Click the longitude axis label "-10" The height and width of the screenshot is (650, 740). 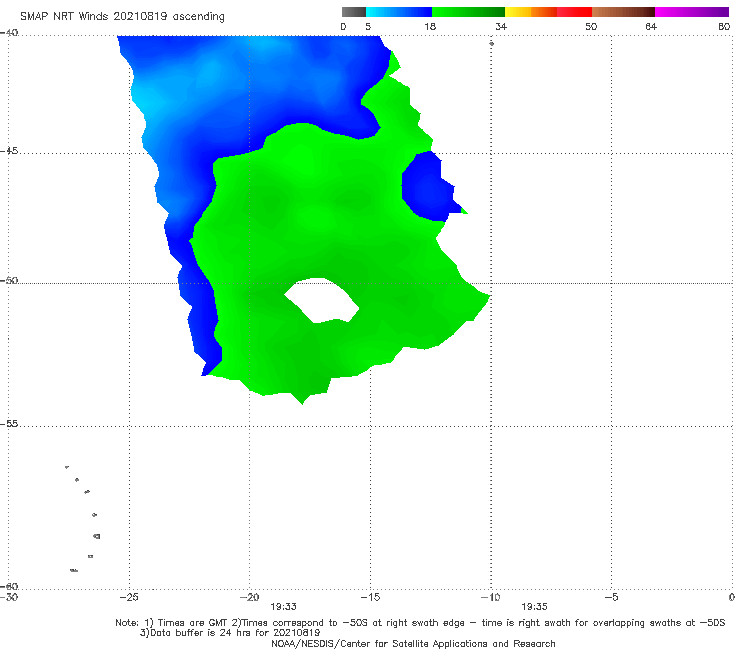[x=490, y=597]
